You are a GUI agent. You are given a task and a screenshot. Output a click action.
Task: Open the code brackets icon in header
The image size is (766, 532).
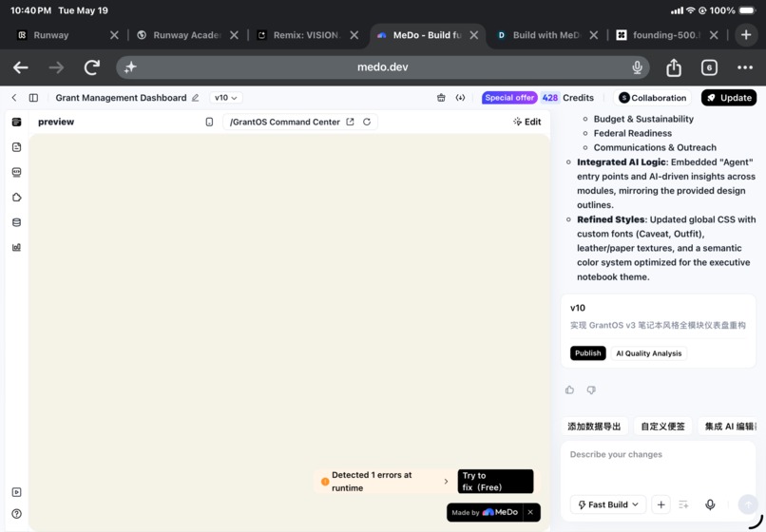[460, 98]
